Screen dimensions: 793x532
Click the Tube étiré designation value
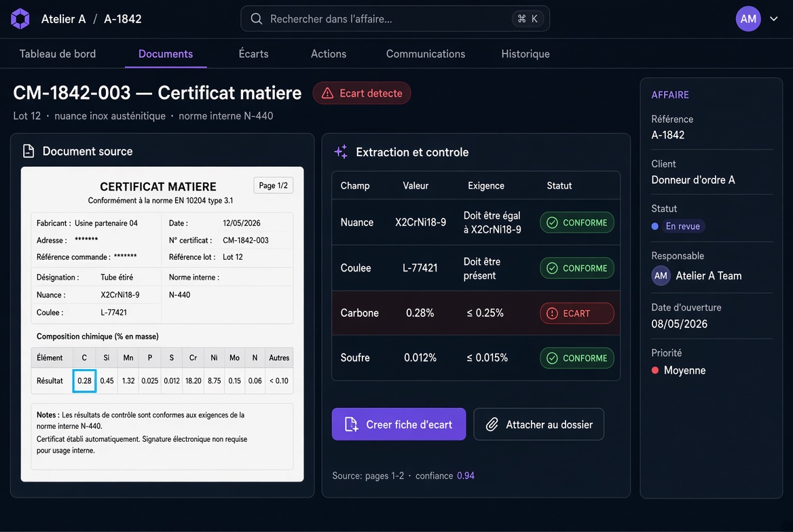(117, 277)
